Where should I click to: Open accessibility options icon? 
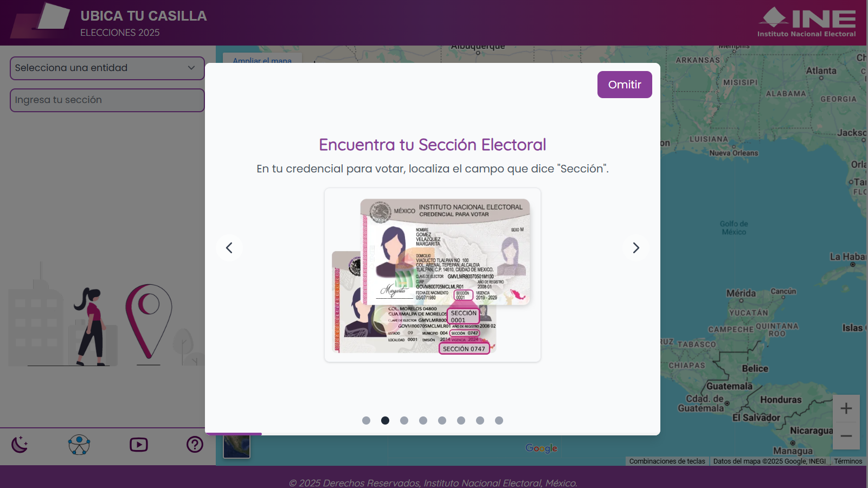click(x=79, y=445)
